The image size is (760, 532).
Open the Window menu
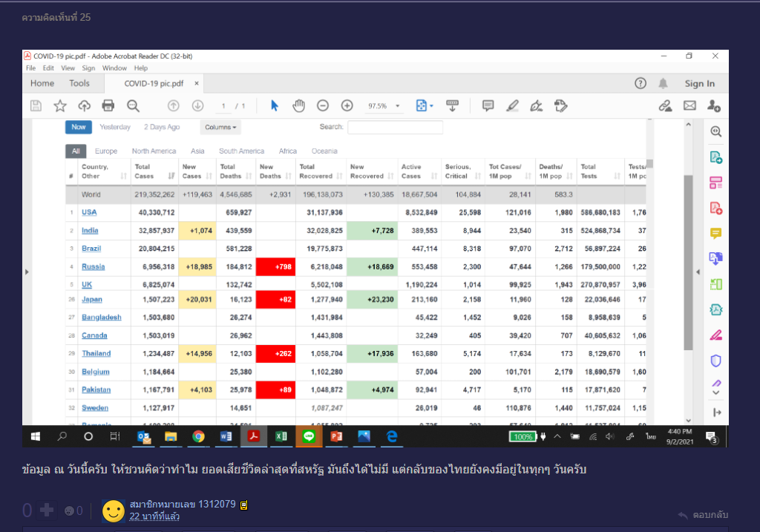[114, 68]
